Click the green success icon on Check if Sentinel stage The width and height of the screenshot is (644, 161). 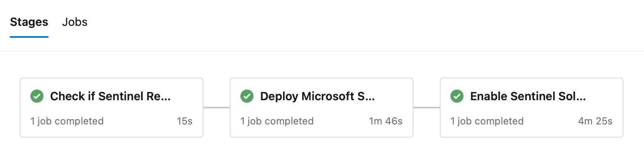tap(37, 96)
